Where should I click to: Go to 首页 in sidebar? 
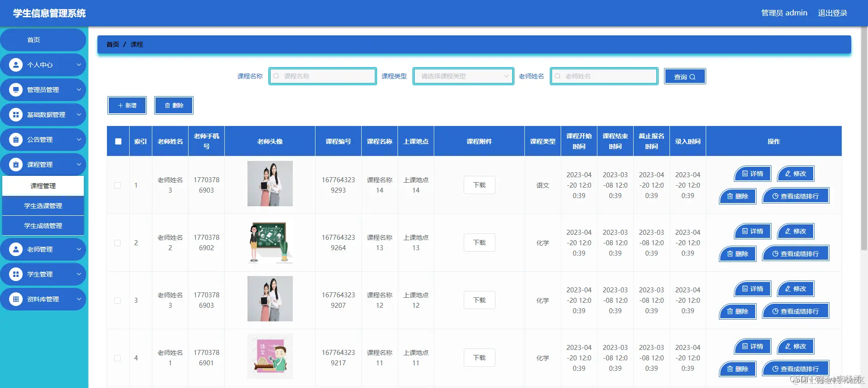coord(43,40)
